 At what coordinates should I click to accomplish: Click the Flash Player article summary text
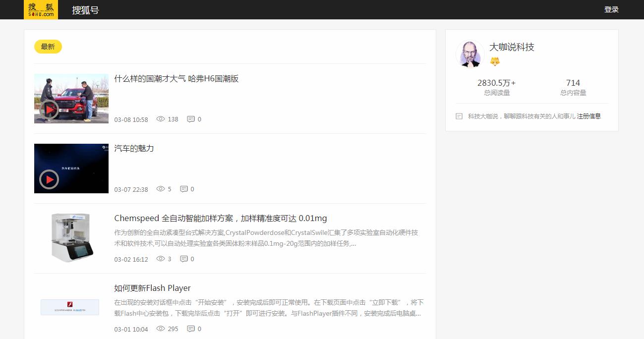269,308
